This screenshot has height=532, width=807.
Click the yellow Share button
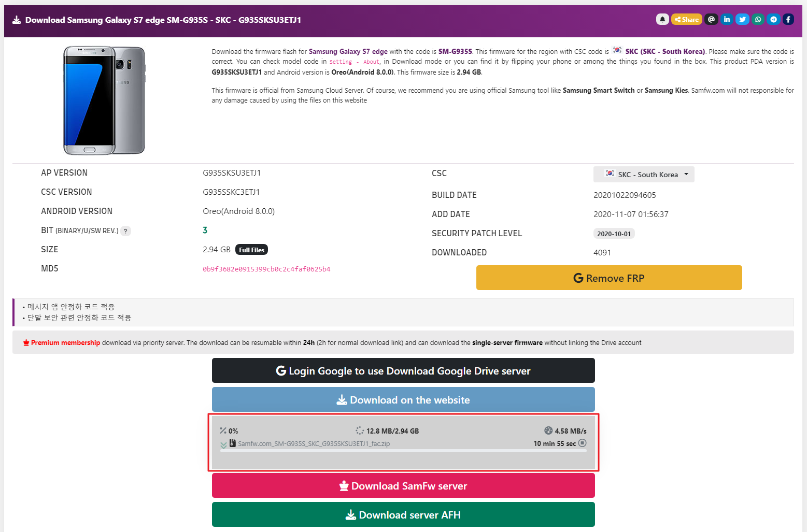pyautogui.click(x=687, y=19)
